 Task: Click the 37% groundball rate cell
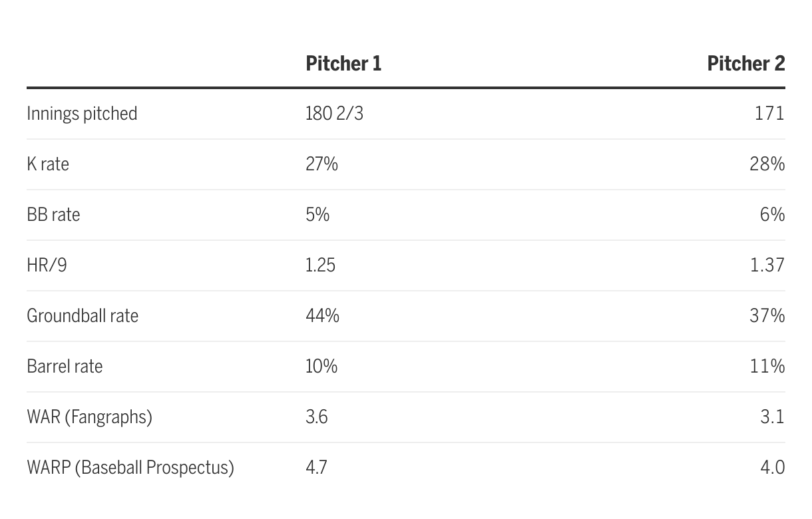[x=767, y=315]
